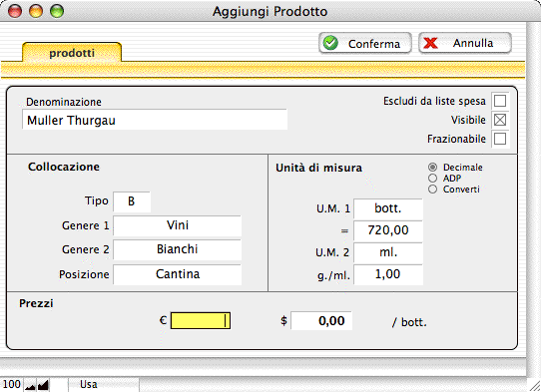Image resolution: width=541 pixels, height=392 pixels.
Task: Click the yellow euro price field
Action: click(x=201, y=320)
